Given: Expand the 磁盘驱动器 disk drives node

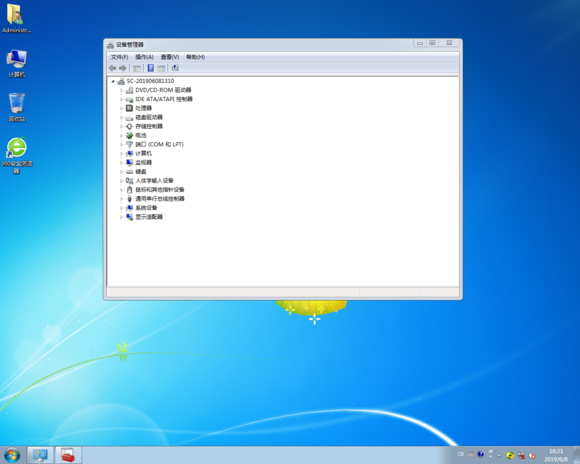Looking at the screenshot, I should pos(121,117).
